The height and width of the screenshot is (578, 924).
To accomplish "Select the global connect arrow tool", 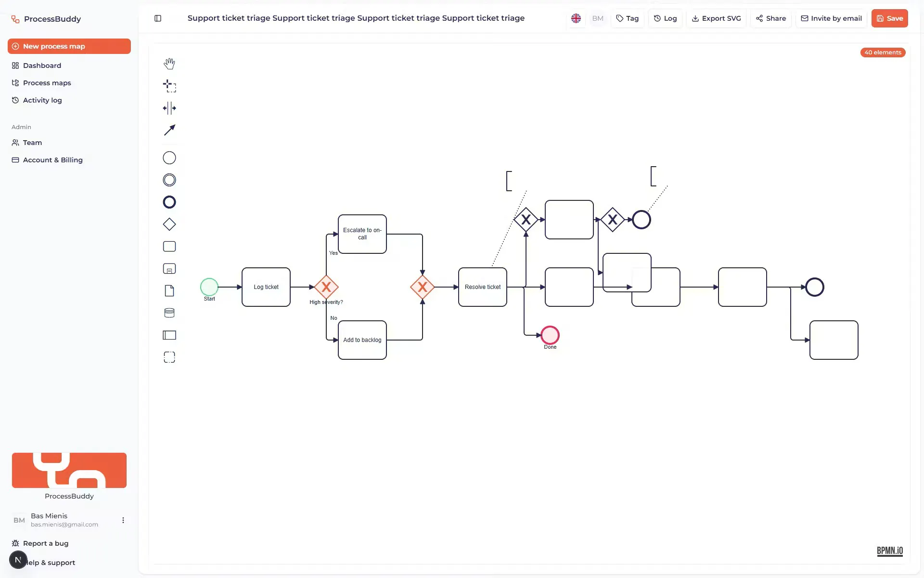I will (169, 130).
